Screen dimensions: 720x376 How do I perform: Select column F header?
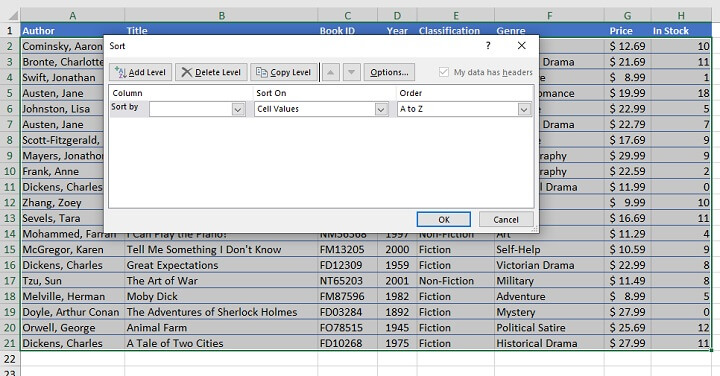[x=550, y=16]
